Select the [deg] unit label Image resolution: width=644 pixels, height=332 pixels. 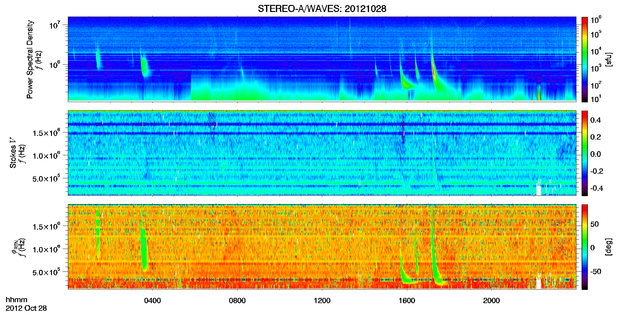tap(609, 247)
